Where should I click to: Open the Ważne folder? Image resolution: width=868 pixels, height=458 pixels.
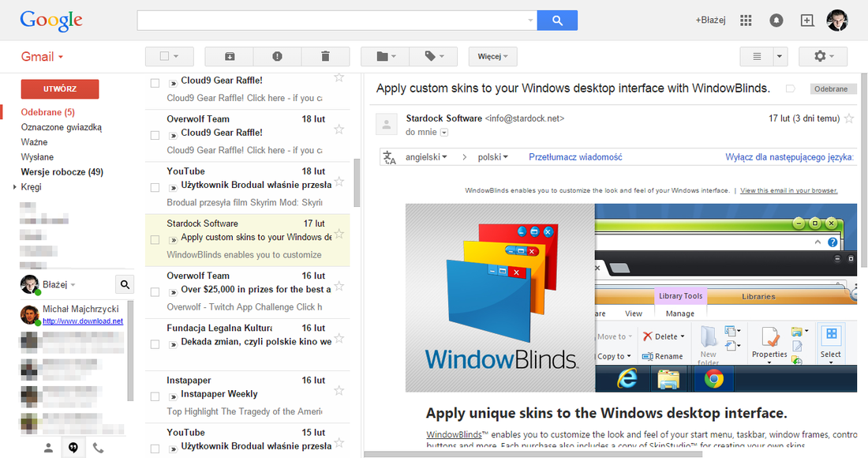pyautogui.click(x=34, y=142)
